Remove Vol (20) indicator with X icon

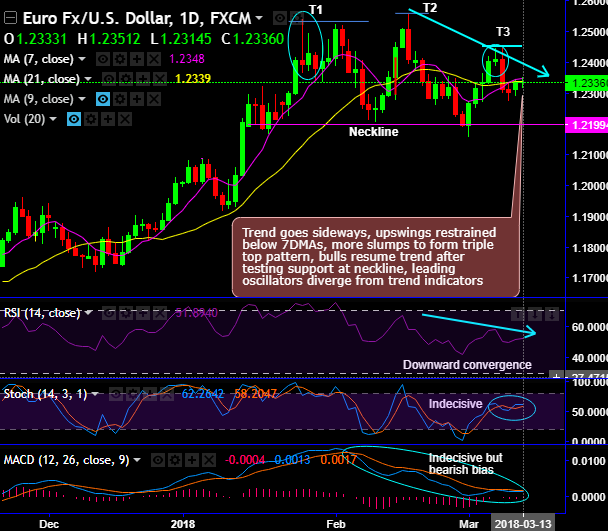[125, 119]
